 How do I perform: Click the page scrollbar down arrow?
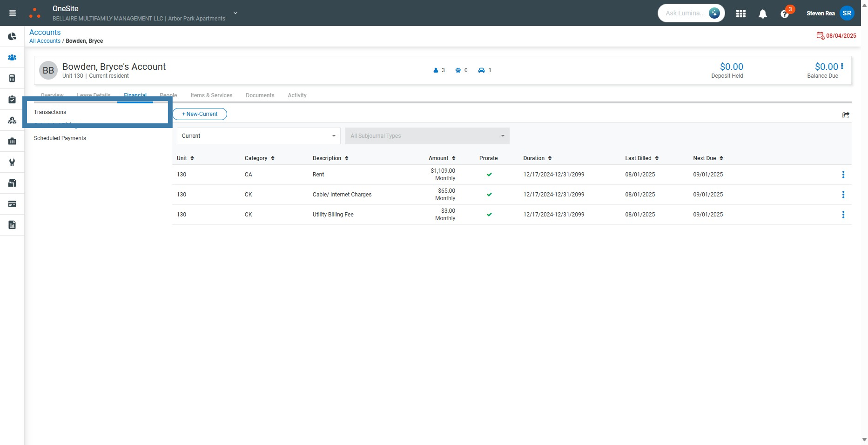[864, 439]
